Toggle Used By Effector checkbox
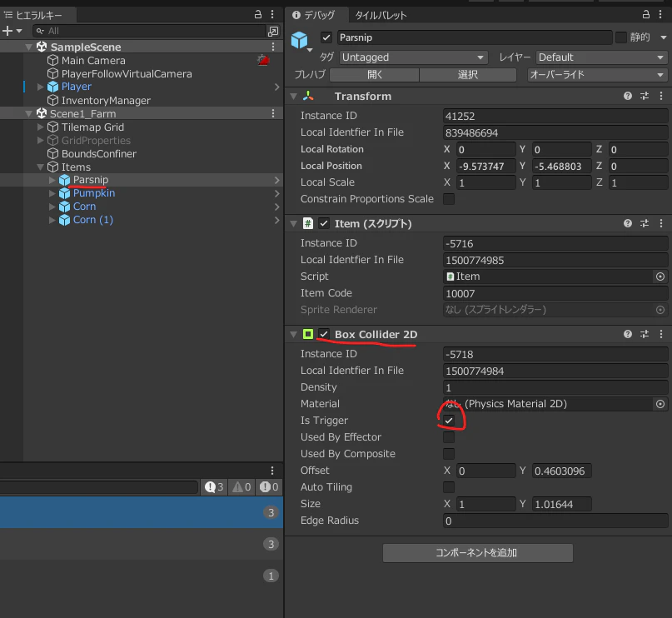This screenshot has width=672, height=618. pyautogui.click(x=449, y=437)
